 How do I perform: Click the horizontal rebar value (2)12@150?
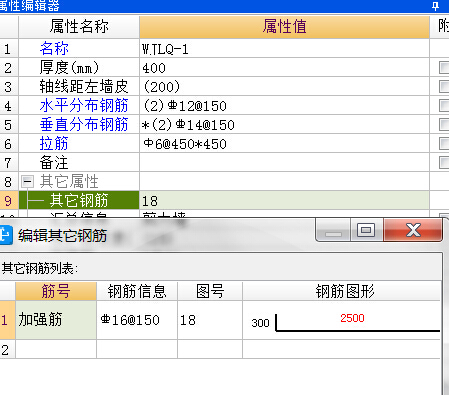point(284,106)
